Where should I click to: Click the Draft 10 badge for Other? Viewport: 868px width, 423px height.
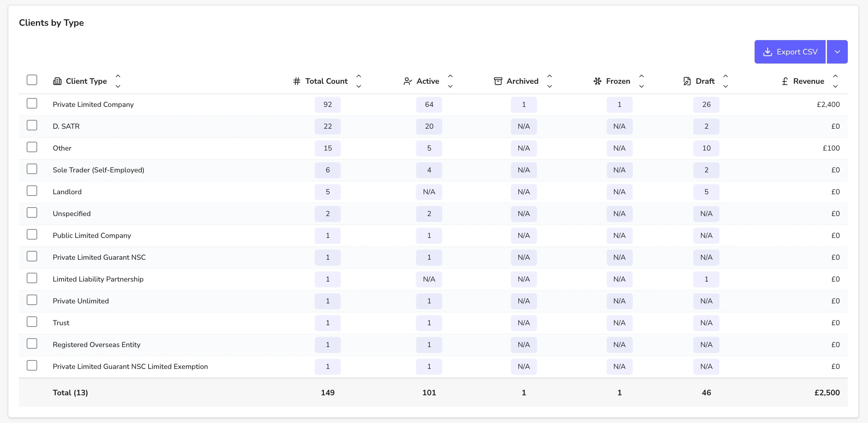tap(706, 148)
